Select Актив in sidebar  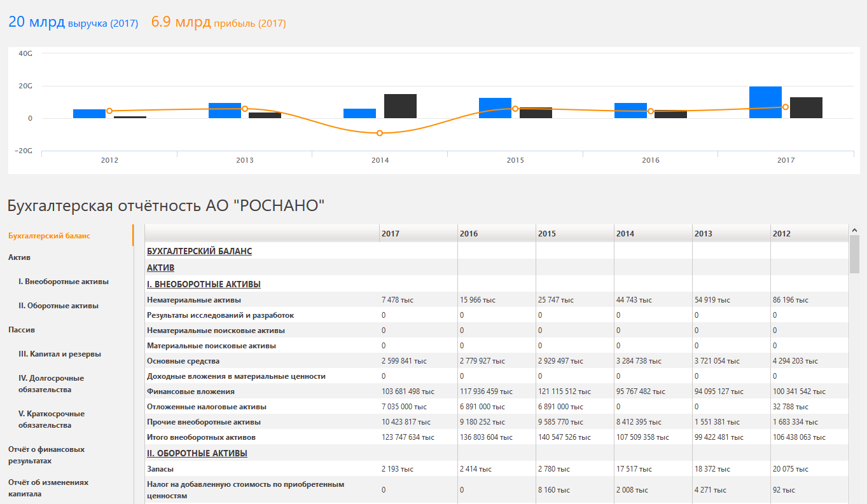click(19, 257)
